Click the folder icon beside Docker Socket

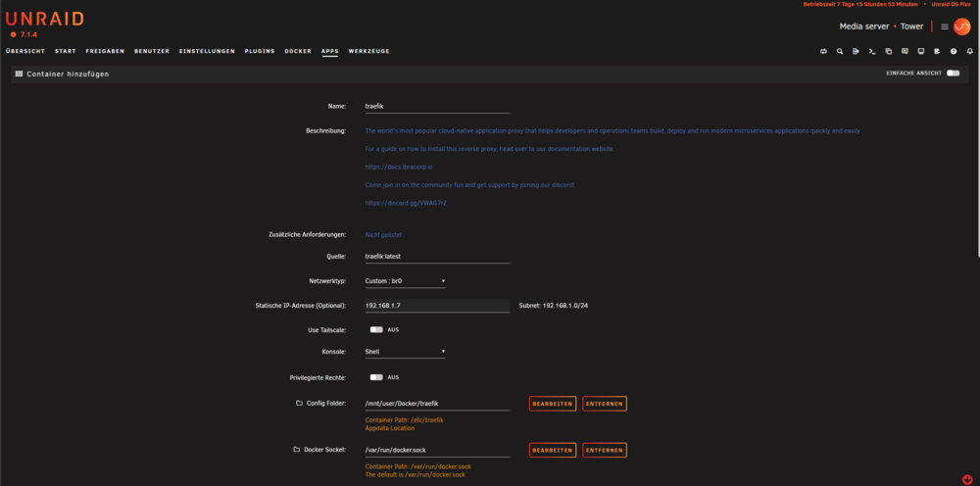click(x=297, y=450)
